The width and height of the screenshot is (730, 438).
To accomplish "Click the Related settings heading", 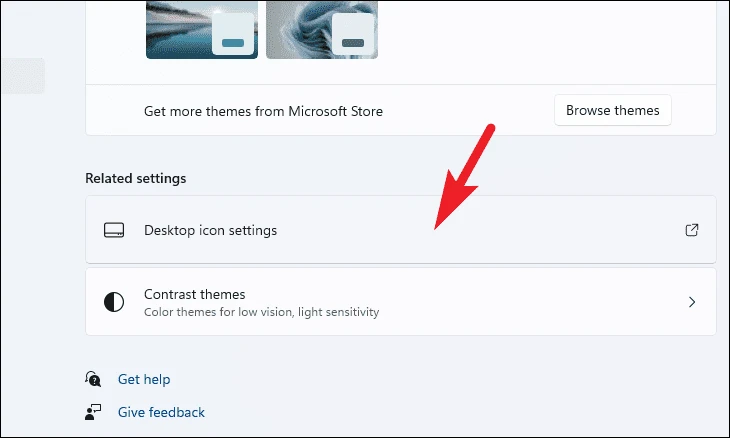I will coord(135,178).
